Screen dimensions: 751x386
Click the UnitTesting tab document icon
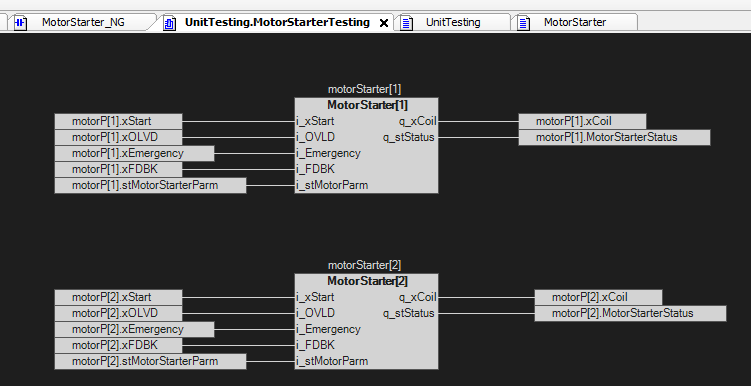coord(406,23)
